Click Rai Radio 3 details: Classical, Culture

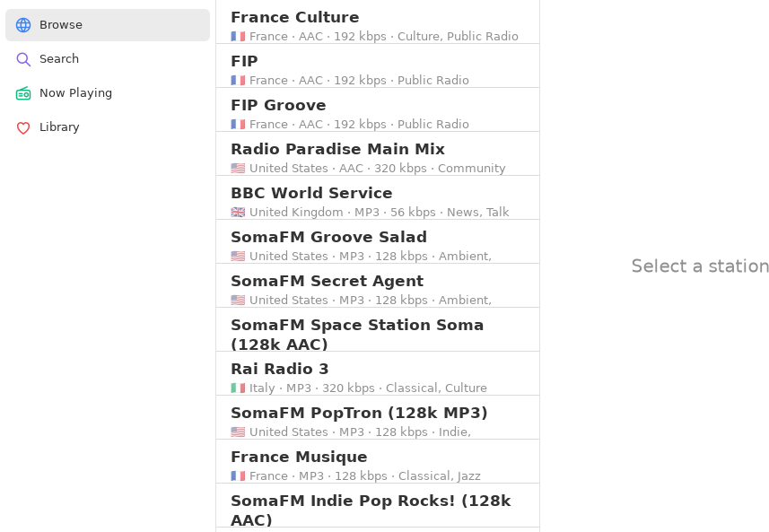click(x=436, y=388)
